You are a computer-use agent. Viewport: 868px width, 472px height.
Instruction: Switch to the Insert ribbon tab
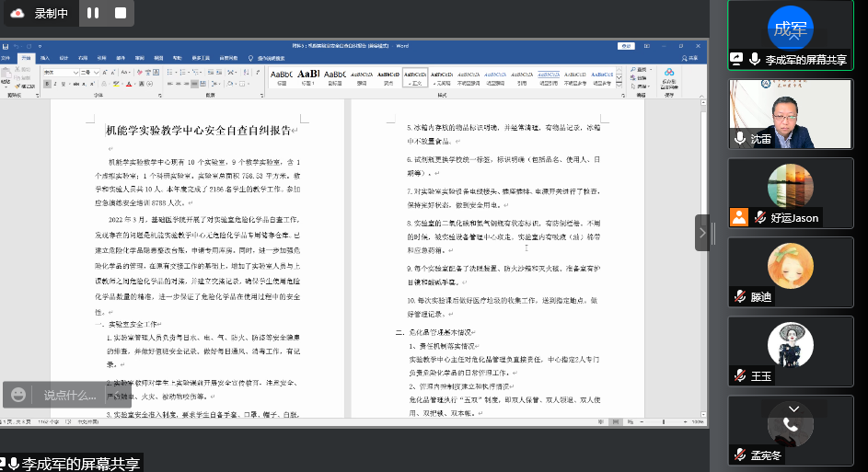point(45,58)
